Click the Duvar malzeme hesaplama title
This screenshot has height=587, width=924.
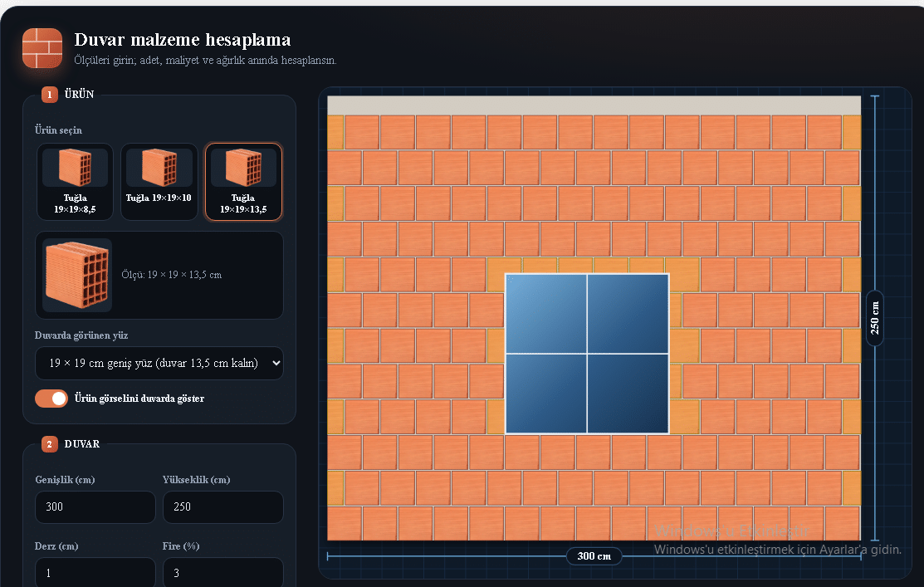coord(183,40)
